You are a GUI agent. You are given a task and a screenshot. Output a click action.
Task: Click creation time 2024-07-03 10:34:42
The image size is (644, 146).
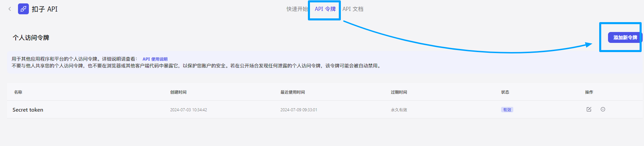(188, 110)
